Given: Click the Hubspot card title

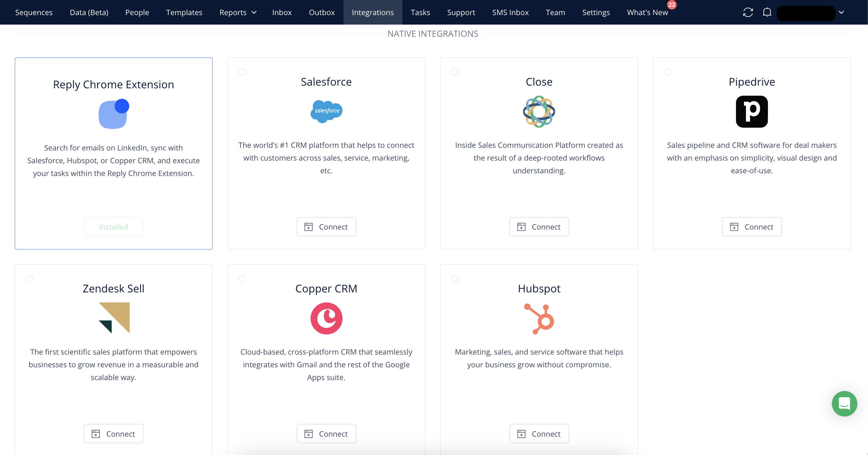Looking at the screenshot, I should tap(539, 289).
